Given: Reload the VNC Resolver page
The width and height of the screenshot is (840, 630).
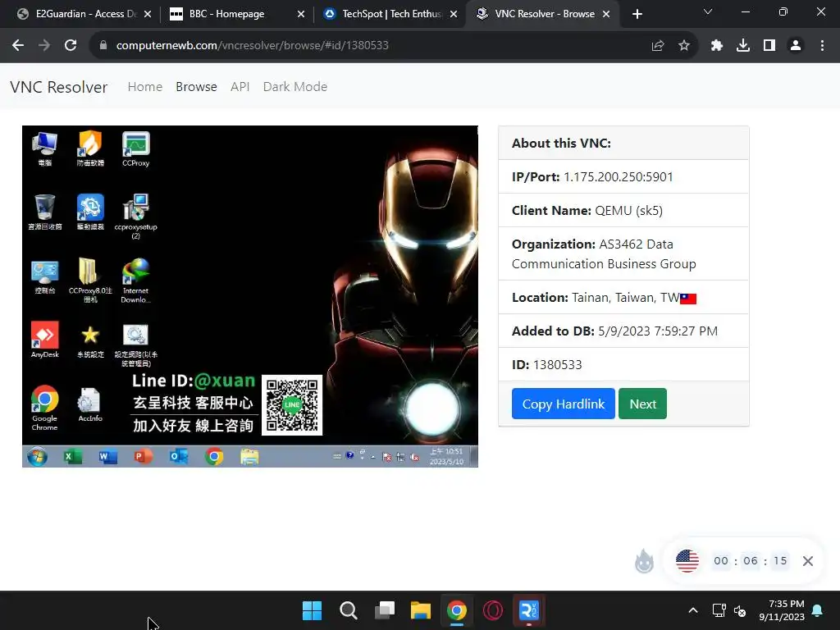Looking at the screenshot, I should 71,46.
